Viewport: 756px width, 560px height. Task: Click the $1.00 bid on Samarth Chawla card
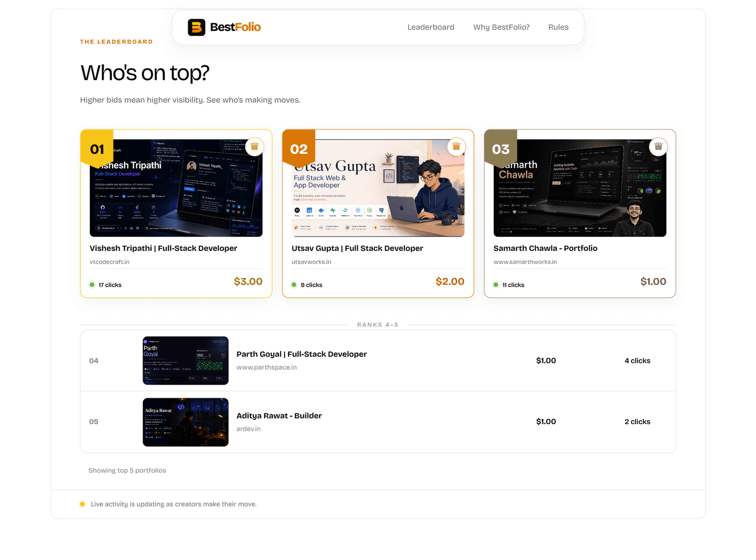coord(653,282)
